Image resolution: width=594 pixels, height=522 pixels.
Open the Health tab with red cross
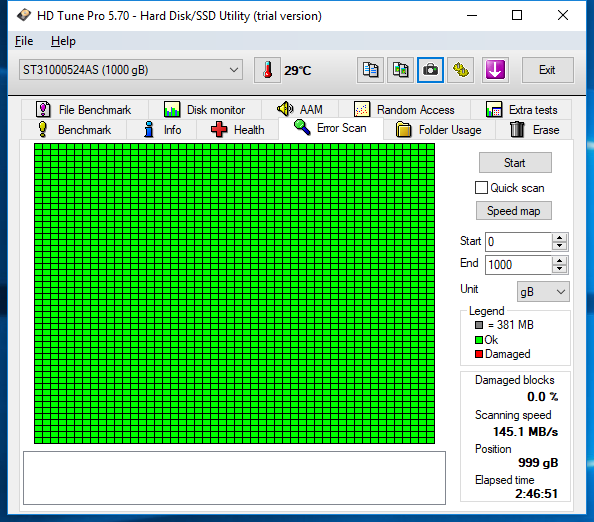(x=238, y=130)
